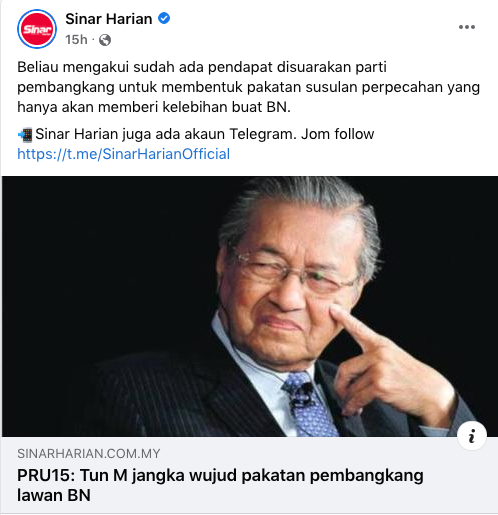Image resolution: width=498 pixels, height=515 pixels.
Task: Open the article preview photo
Action: tap(250, 306)
